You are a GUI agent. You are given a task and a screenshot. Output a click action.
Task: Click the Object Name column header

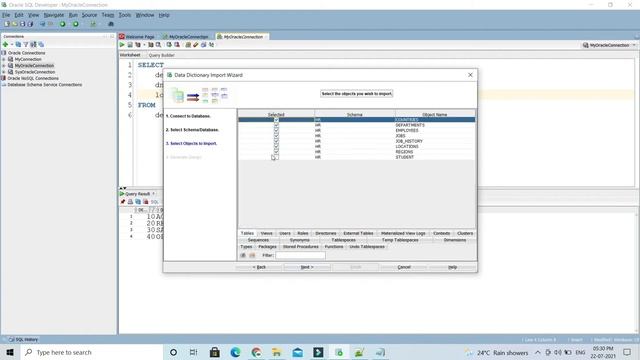pos(435,114)
